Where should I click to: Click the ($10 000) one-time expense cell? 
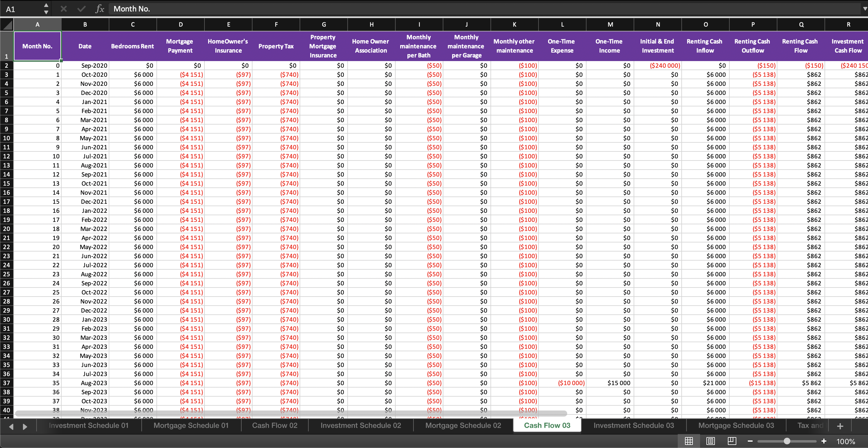coord(562,383)
